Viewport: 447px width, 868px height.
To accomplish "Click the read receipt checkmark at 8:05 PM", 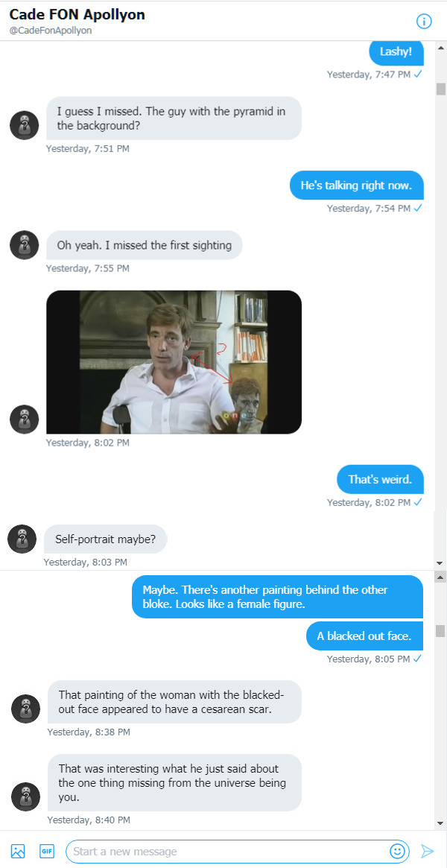I will (418, 659).
